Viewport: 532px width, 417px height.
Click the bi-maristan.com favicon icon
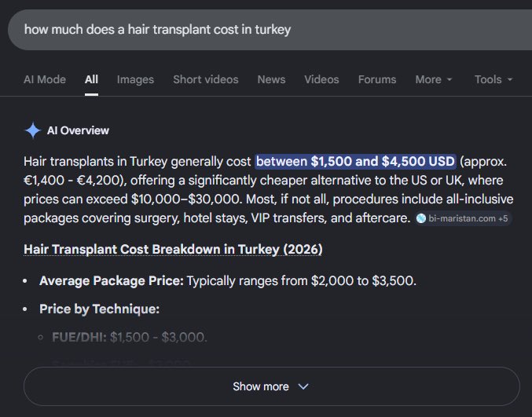tap(421, 218)
